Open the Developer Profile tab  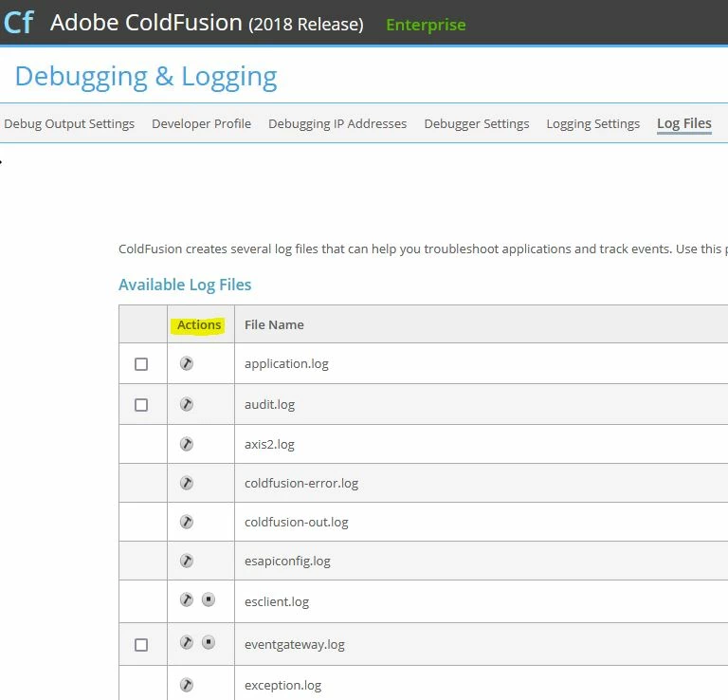202,123
